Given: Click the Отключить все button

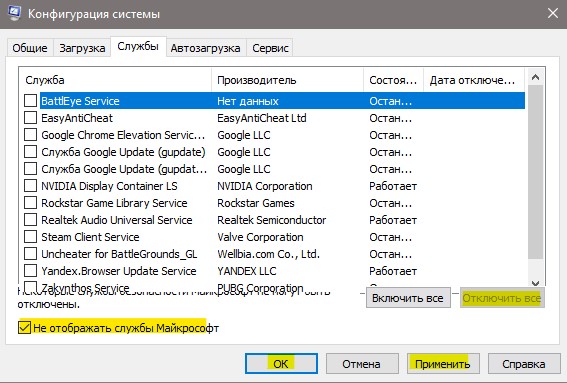Looking at the screenshot, I should point(502,298).
